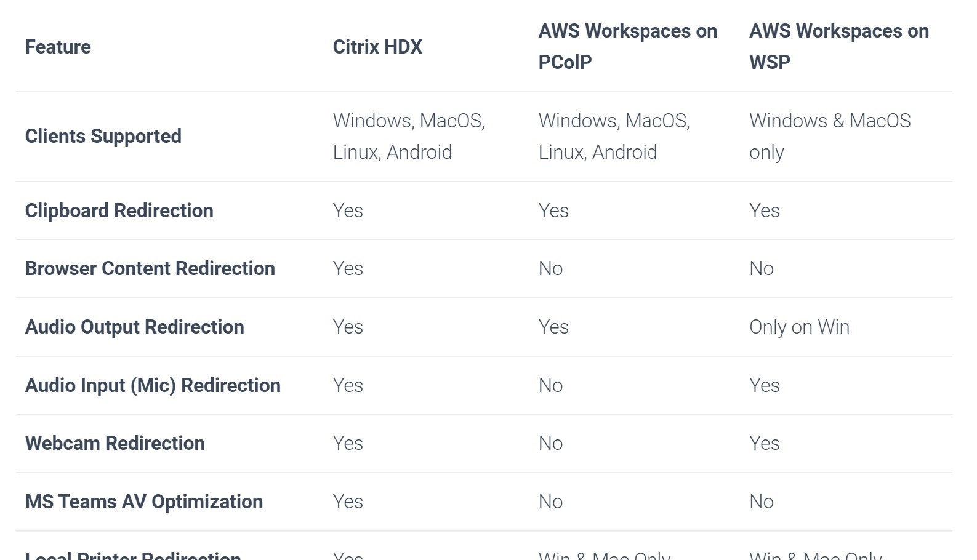Click the AWS Workspaces on PCoIP header
The width and height of the screenshot is (977, 560).
(x=627, y=47)
